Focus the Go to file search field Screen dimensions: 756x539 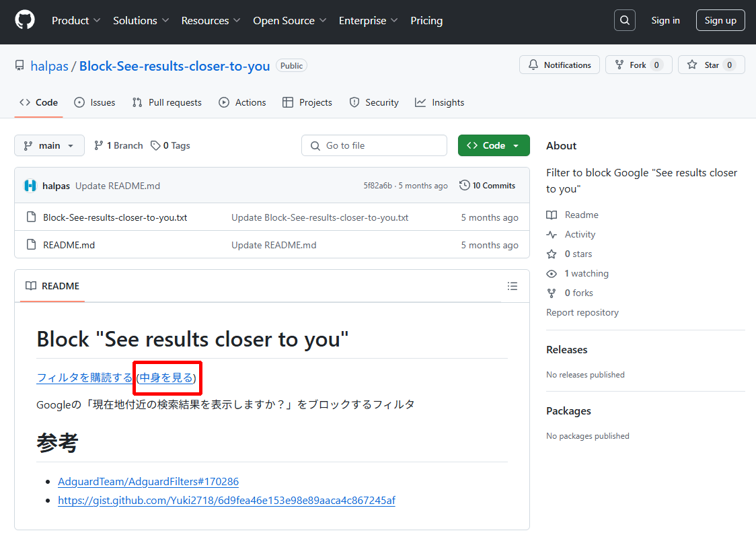point(374,145)
